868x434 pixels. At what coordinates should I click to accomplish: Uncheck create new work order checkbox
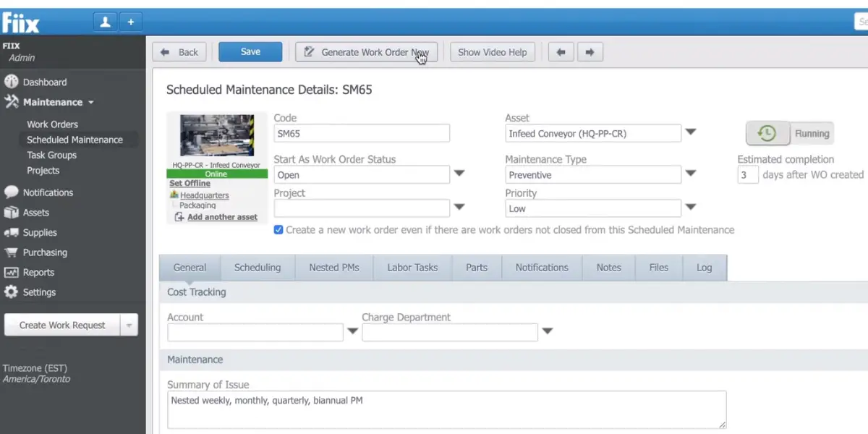point(278,230)
